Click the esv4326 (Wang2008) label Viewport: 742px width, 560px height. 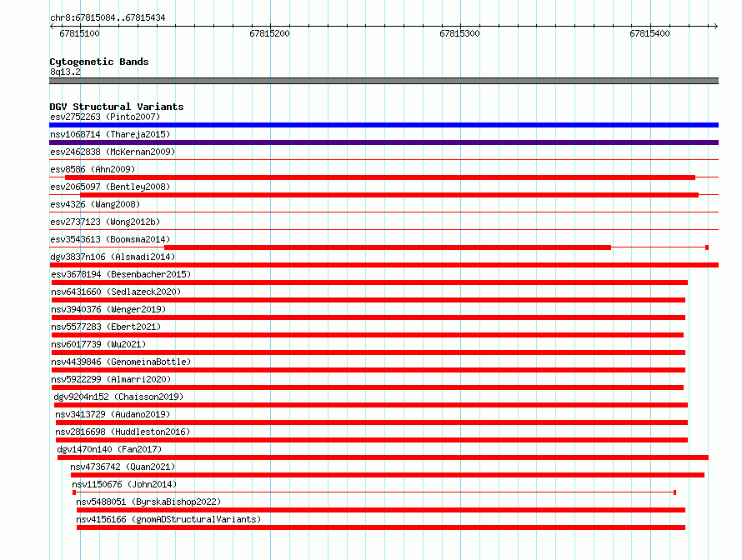(95, 204)
